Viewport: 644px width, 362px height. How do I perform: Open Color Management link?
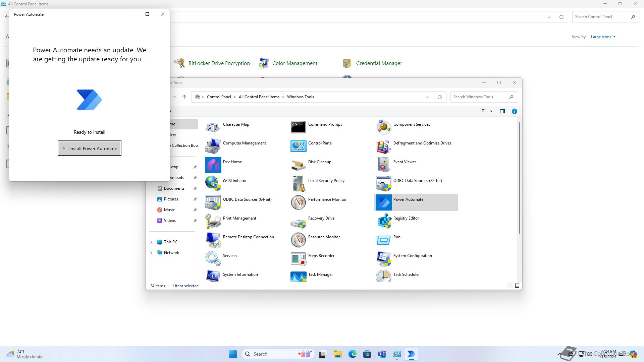[294, 63]
